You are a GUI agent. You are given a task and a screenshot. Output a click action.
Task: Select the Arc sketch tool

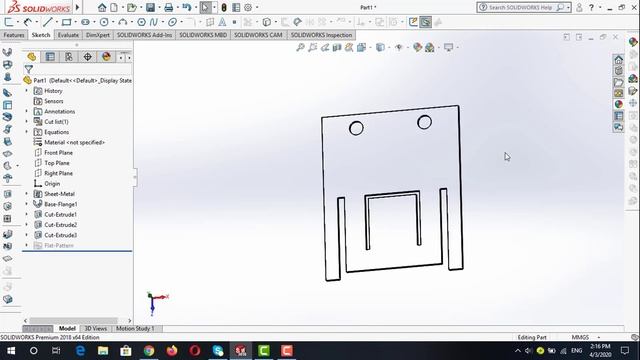pyautogui.click(x=122, y=22)
